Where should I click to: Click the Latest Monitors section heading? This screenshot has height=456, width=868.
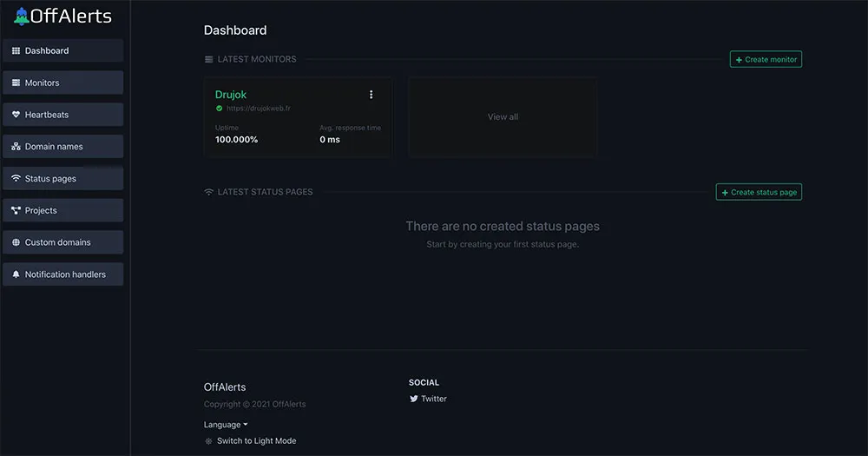(257, 59)
